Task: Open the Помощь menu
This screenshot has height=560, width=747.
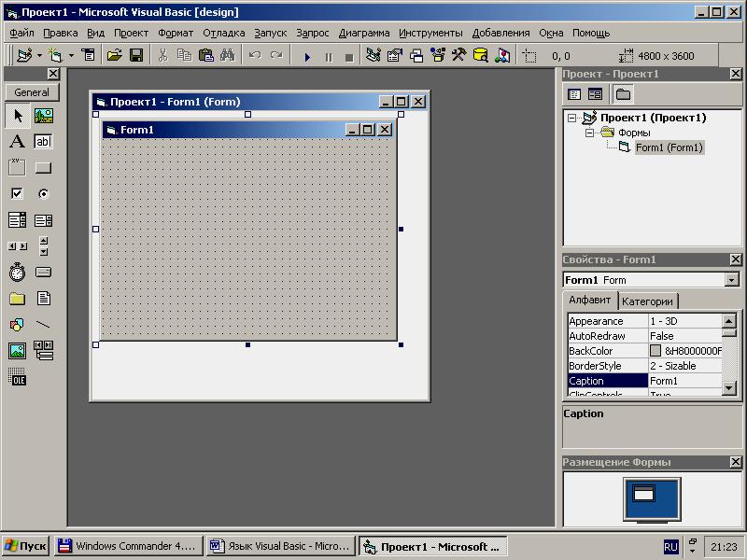Action: pyautogui.click(x=591, y=33)
